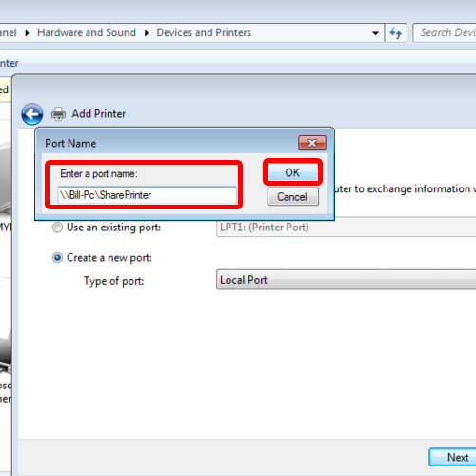The width and height of the screenshot is (476, 476).
Task: Click arrow before Hardware and Sound breadcrumb
Action: coord(27,33)
